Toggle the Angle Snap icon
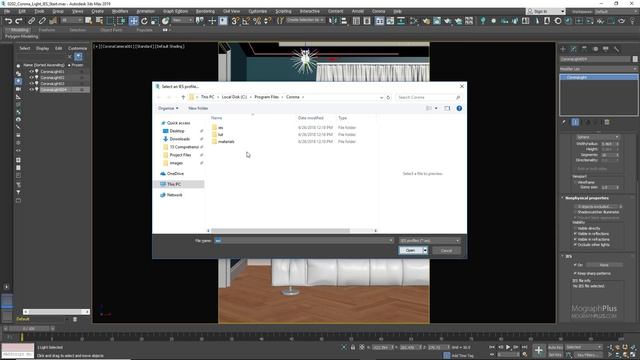Image resolution: width=640 pixels, height=360 pixels. tap(246, 21)
